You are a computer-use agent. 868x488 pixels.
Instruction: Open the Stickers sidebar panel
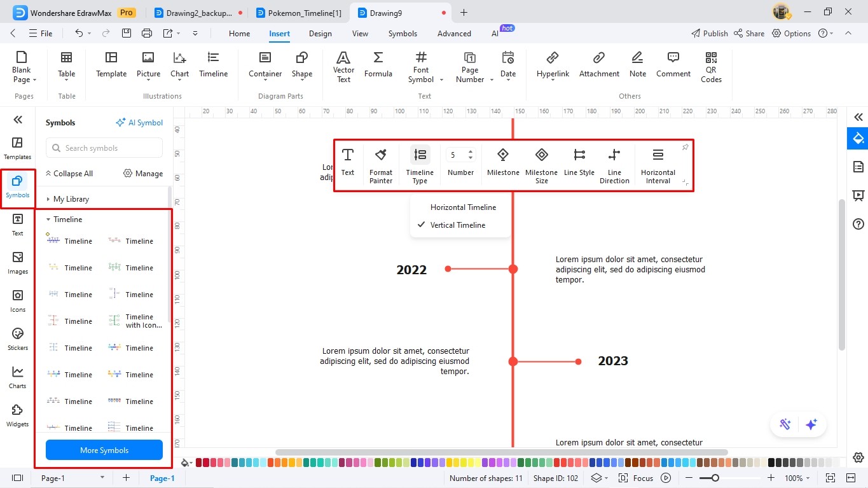coord(17,339)
